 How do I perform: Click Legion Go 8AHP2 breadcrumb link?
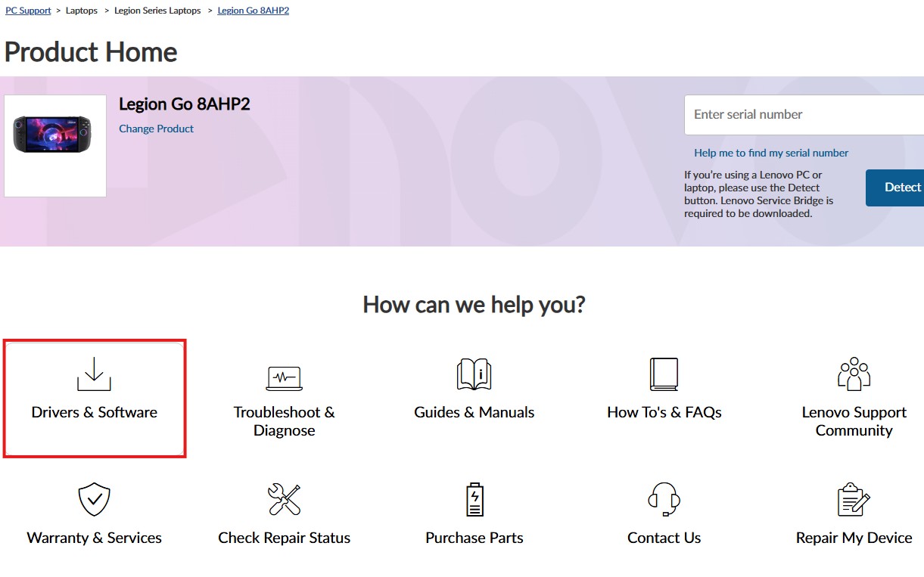253,11
